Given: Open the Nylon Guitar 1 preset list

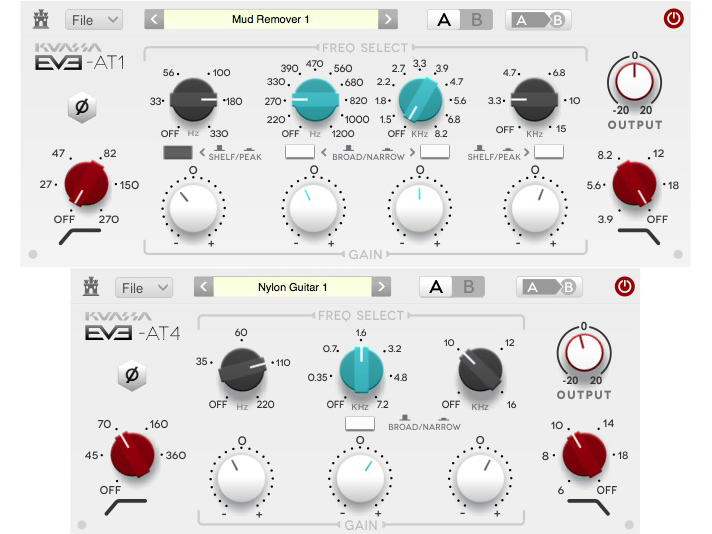Looking at the screenshot, I should click(x=292, y=287).
